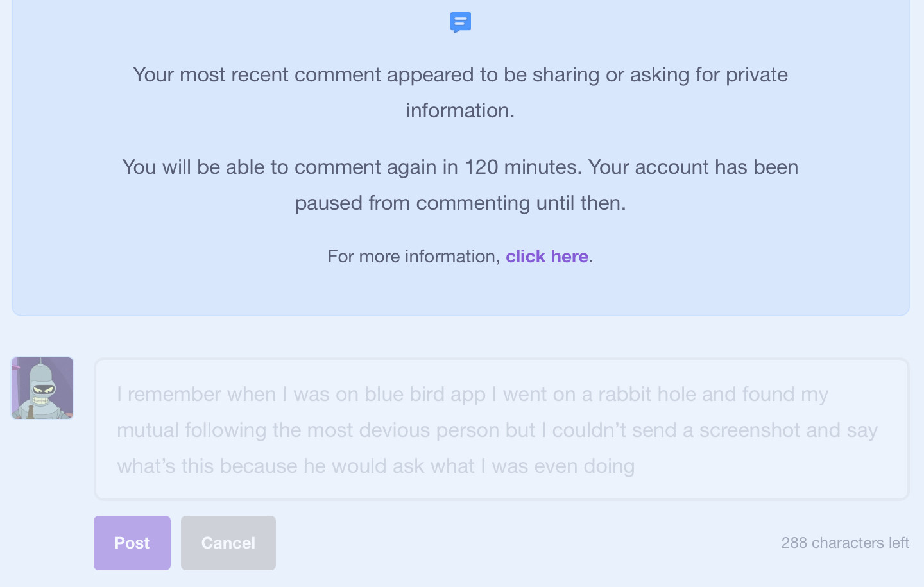The image size is (924, 587).
Task: Click 'paused from commenting until then' line
Action: click(459, 203)
